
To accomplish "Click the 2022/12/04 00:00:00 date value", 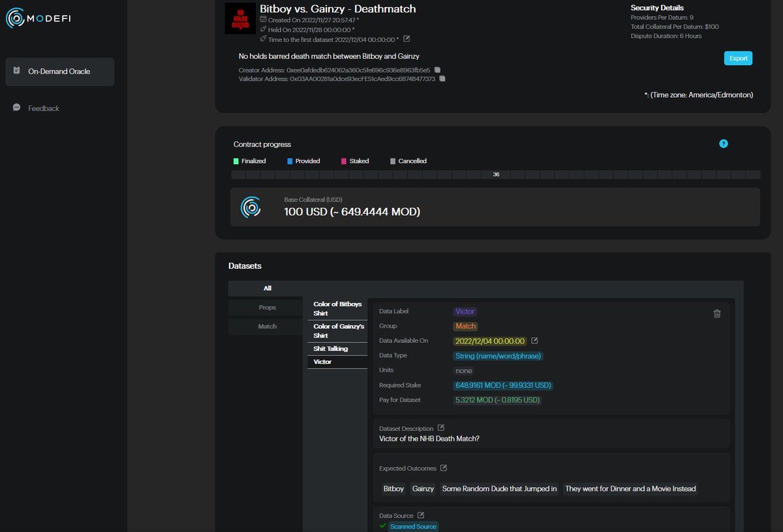I will [x=490, y=341].
